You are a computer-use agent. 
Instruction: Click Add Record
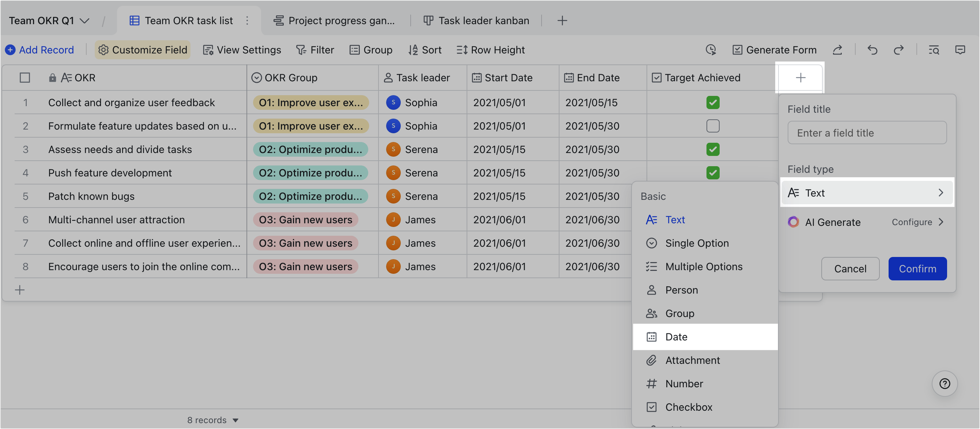tap(39, 49)
